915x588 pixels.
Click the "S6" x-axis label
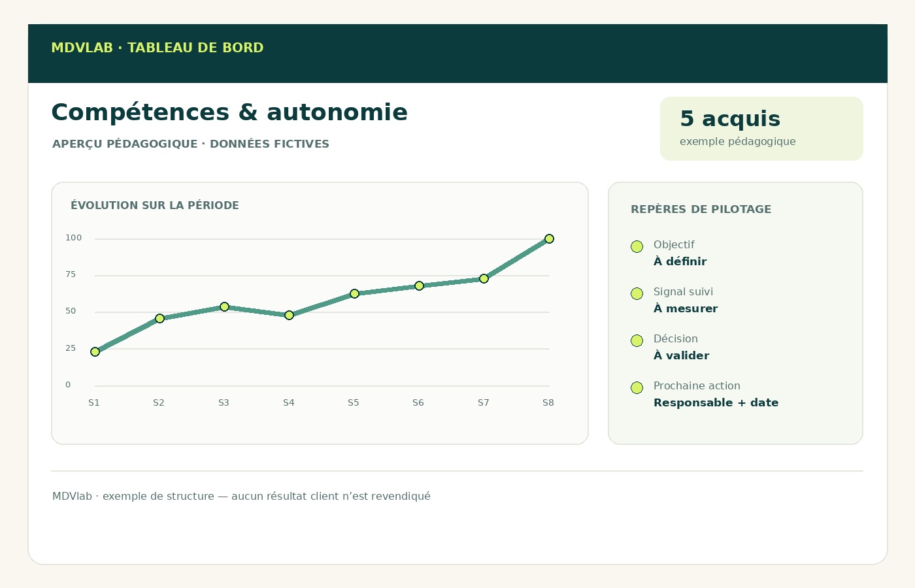418,402
